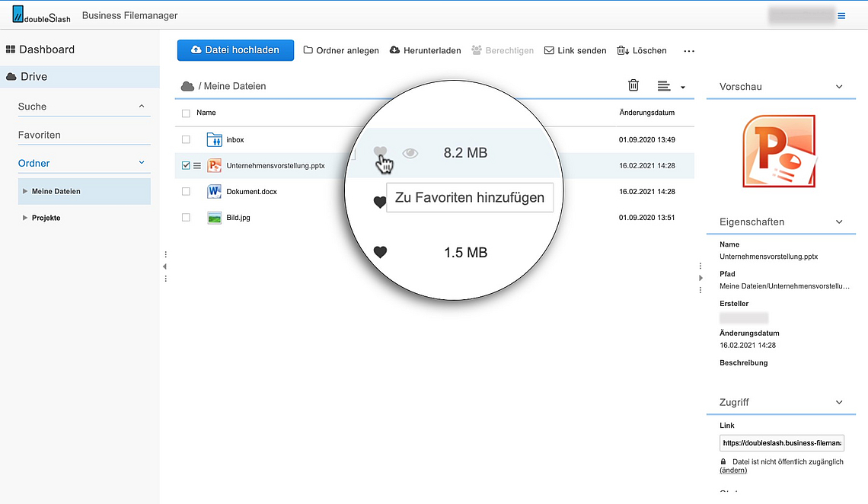This screenshot has height=504, width=868.
Task: Click the Word icon for Dokument.docx
Action: pyautogui.click(x=214, y=192)
